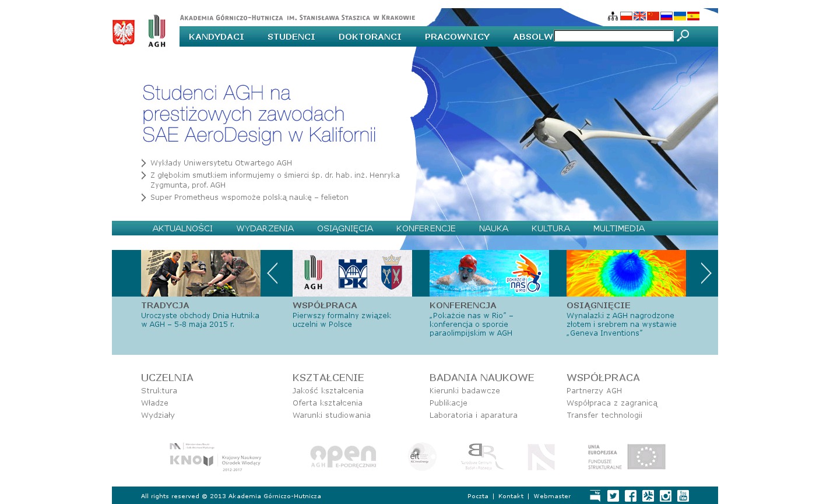
Task: Click into the search text field
Action: (x=614, y=36)
